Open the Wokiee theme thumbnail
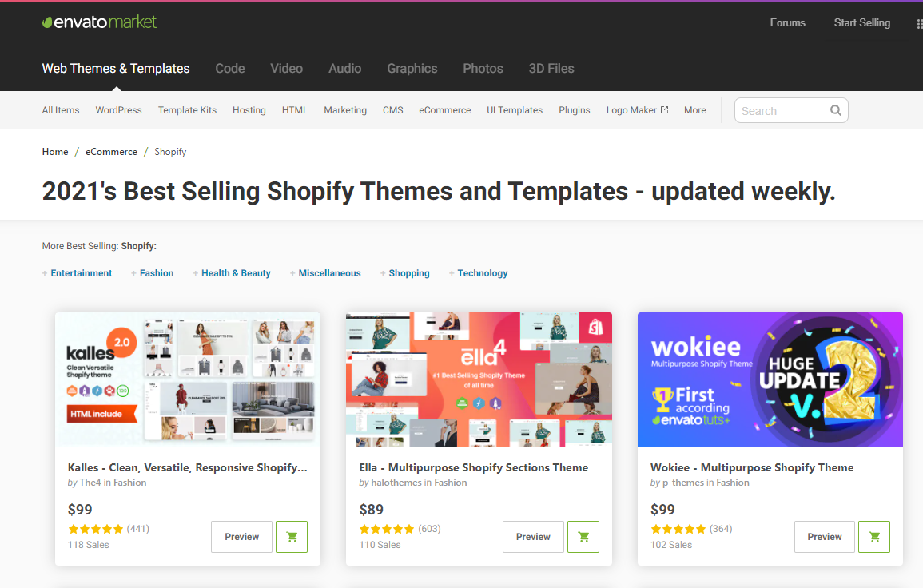 click(770, 379)
